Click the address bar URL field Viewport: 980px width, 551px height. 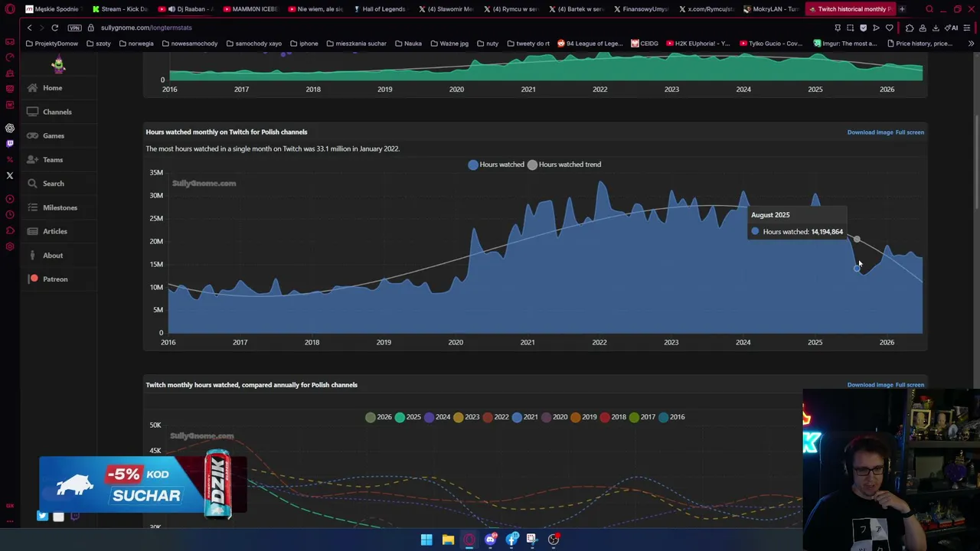459,28
